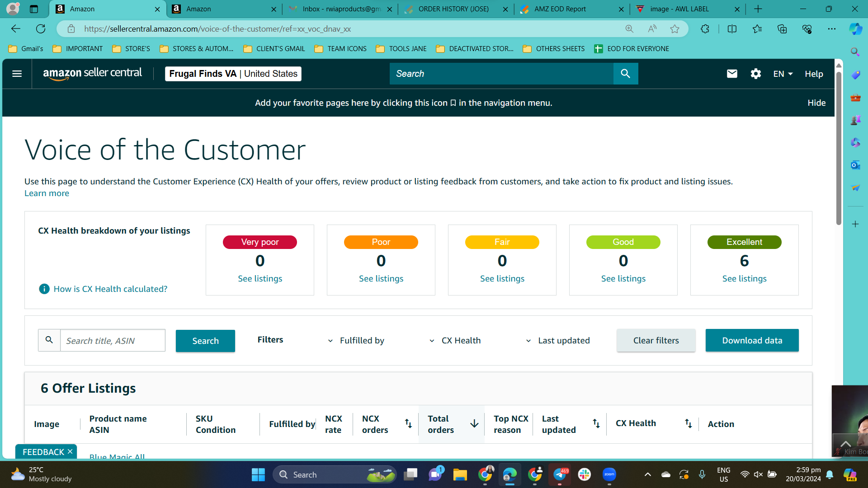The image size is (868, 488).
Task: Open the Windows Start menu
Action: click(258, 474)
